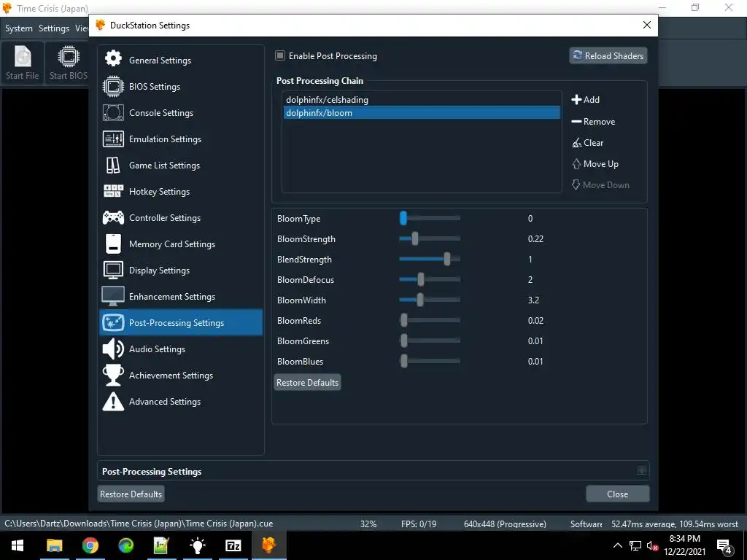
Task: Open General Settings gear icon
Action: (113, 60)
